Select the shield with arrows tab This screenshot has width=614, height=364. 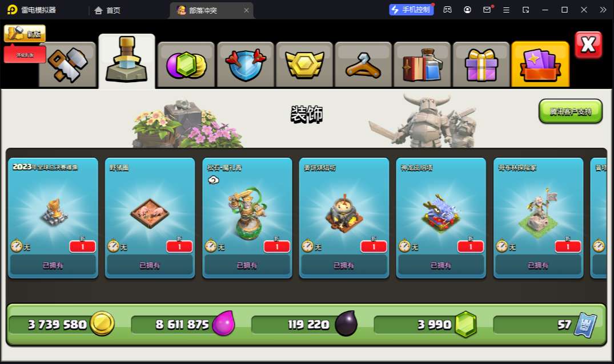pos(245,64)
